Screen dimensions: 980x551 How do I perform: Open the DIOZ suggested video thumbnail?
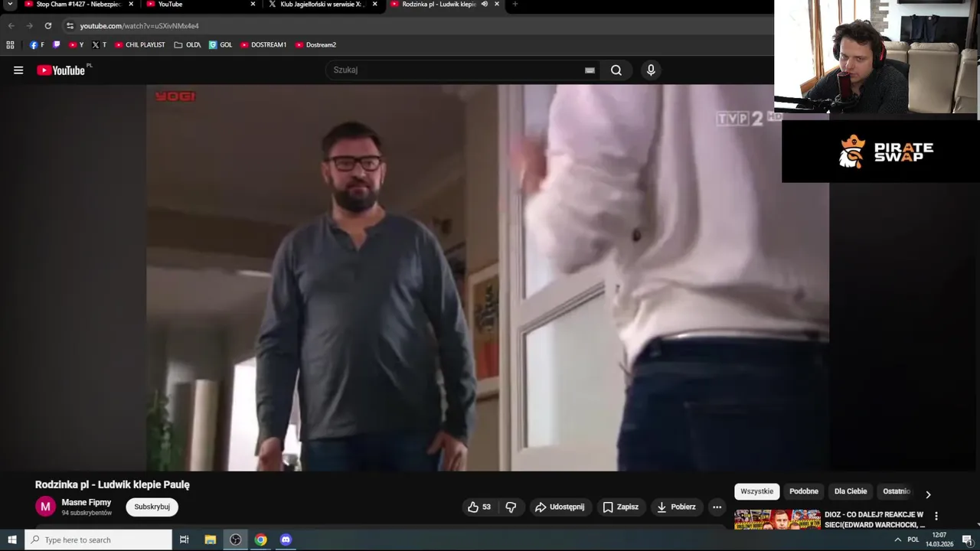[777, 520]
